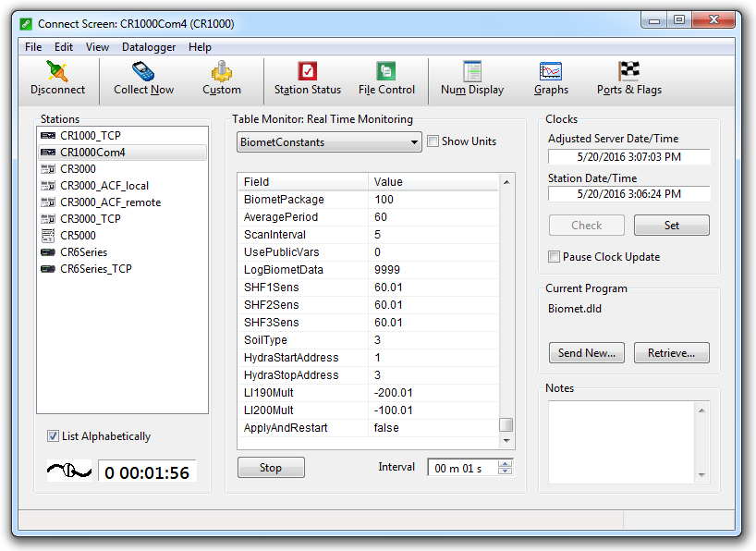This screenshot has width=756, height=551.
Task: Click Biomet.dld current program name
Action: pos(575,309)
